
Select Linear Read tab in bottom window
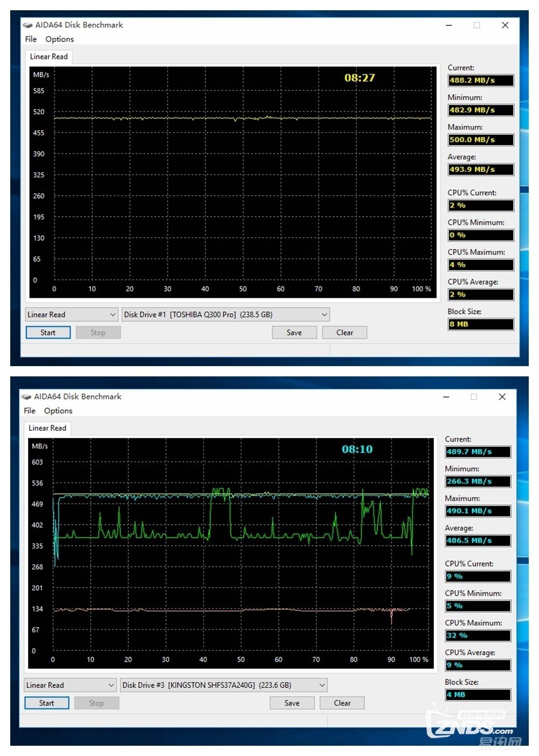click(47, 428)
